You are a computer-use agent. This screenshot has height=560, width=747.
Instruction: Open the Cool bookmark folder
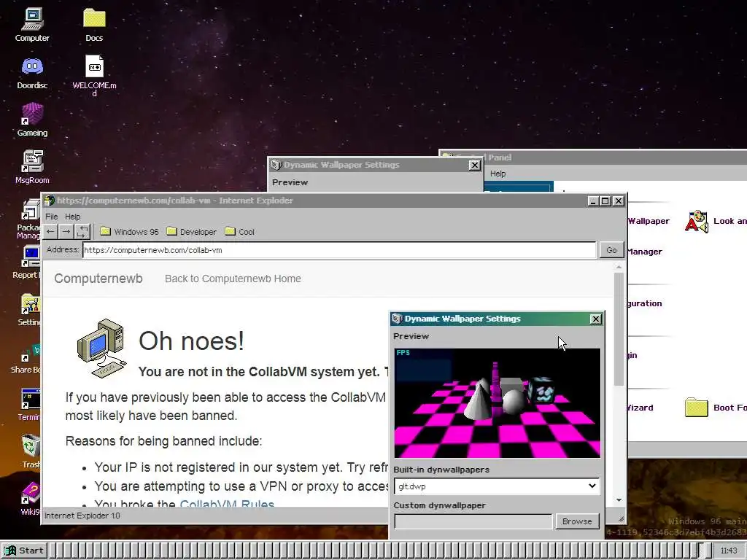[239, 232]
